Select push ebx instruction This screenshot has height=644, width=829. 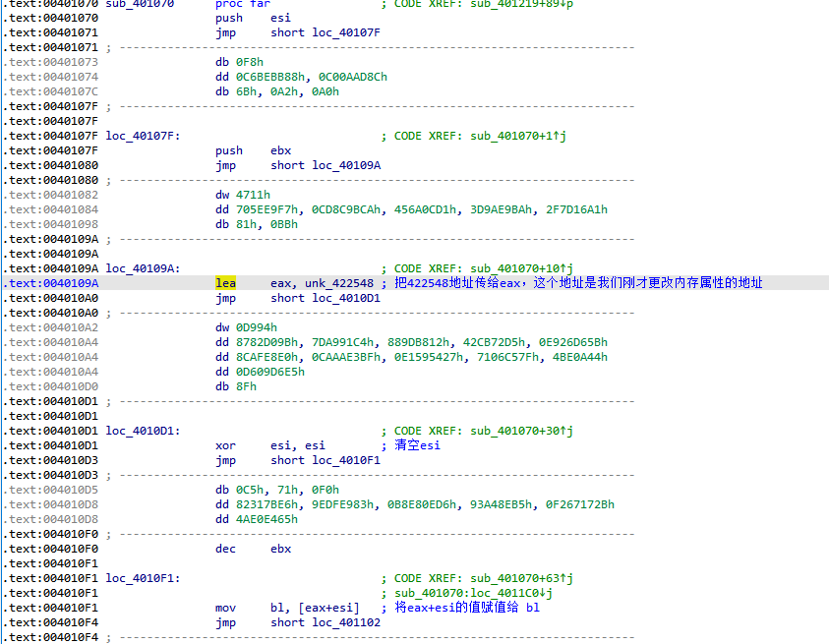tap(253, 150)
